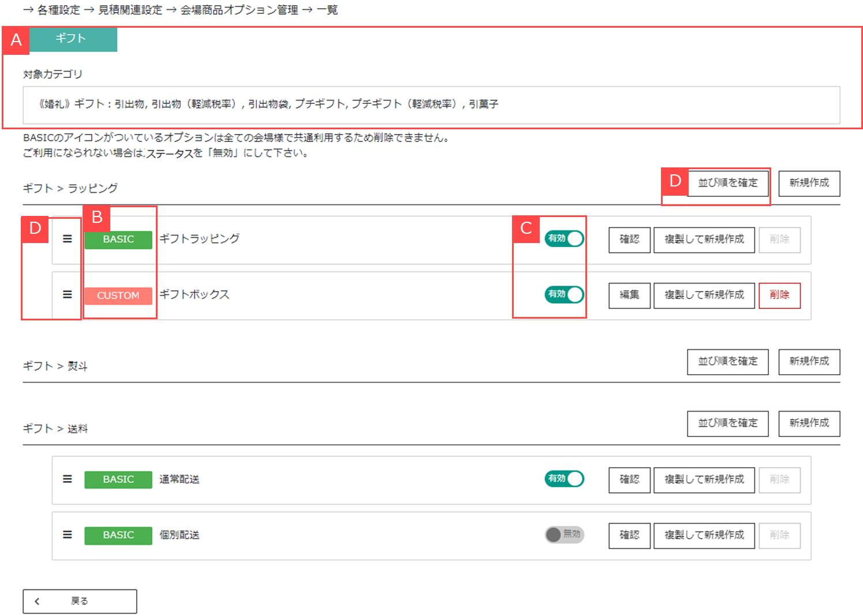The height and width of the screenshot is (616, 863).
Task: Click 新規作成 in the ラッピング section
Action: [x=809, y=184]
